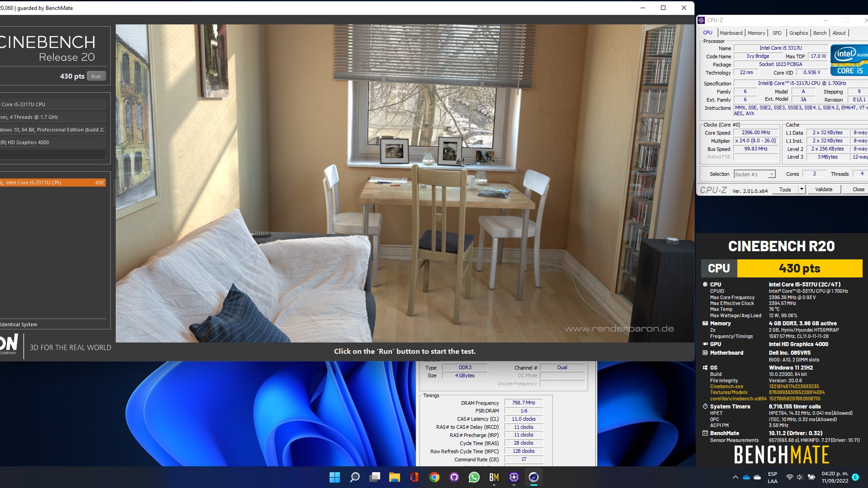This screenshot has width=868, height=488.
Task: Click the System Timers clock icon
Action: [x=705, y=407]
